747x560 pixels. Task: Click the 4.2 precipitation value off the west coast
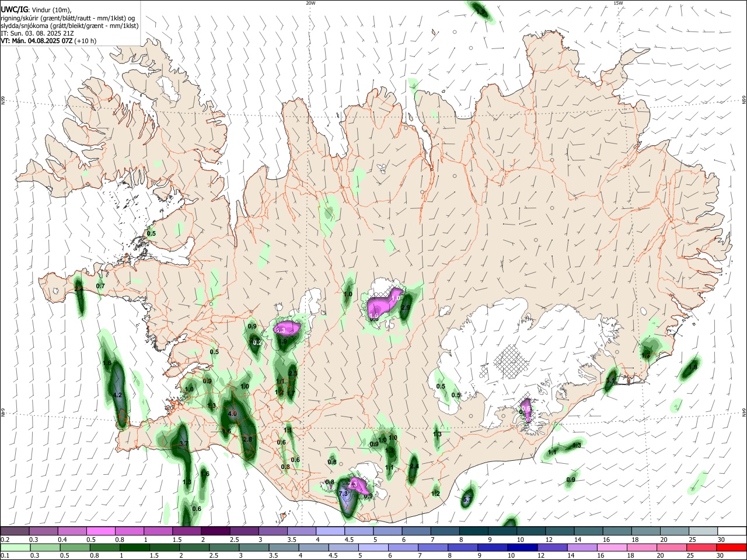click(x=117, y=395)
